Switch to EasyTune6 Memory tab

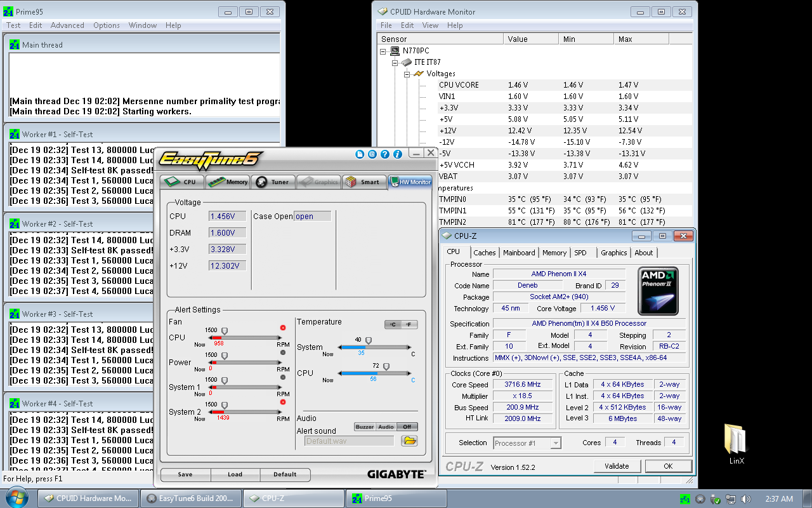pyautogui.click(x=228, y=182)
